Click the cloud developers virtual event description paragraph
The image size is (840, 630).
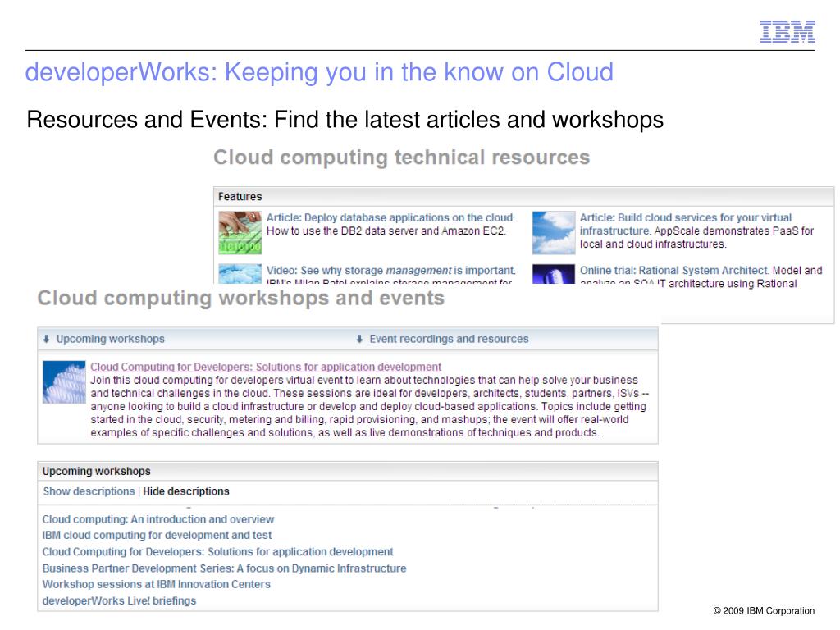370,406
